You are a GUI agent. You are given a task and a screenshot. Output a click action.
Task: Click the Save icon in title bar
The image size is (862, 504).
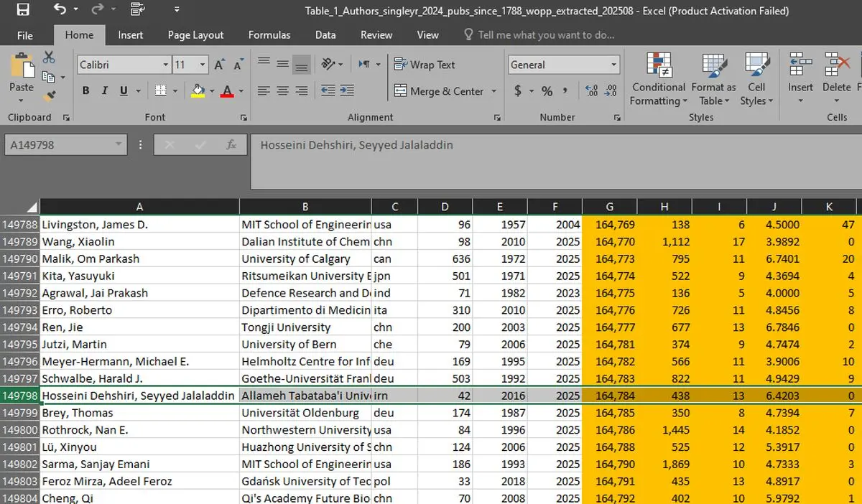point(23,10)
